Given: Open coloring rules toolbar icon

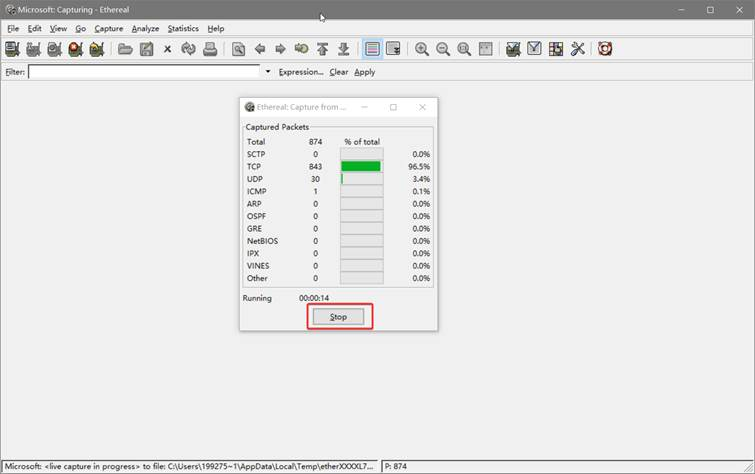Looking at the screenshot, I should pos(556,49).
